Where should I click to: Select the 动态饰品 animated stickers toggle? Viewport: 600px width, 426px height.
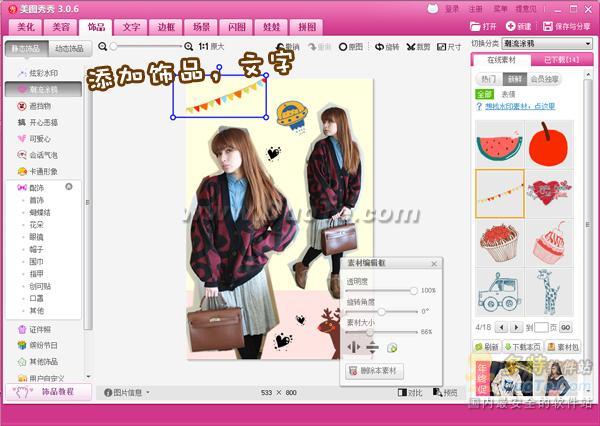coord(70,49)
